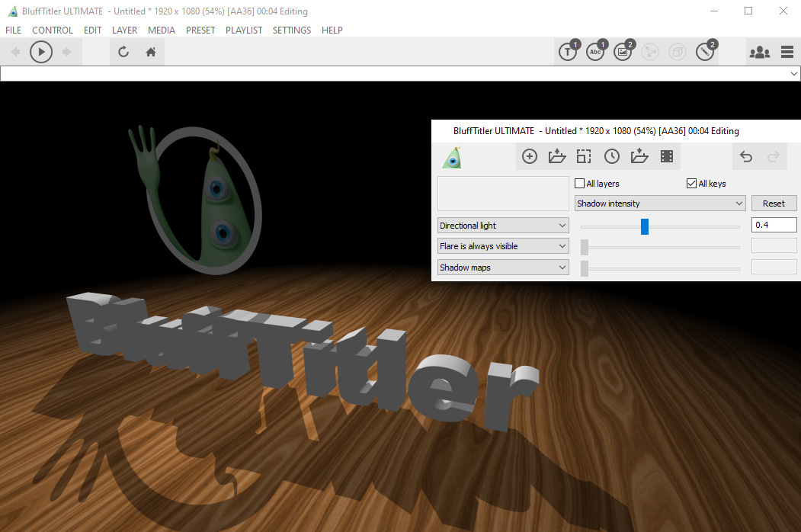The image size is (801, 532).
Task: Open the PLAYLIST menu
Action: [x=244, y=30]
